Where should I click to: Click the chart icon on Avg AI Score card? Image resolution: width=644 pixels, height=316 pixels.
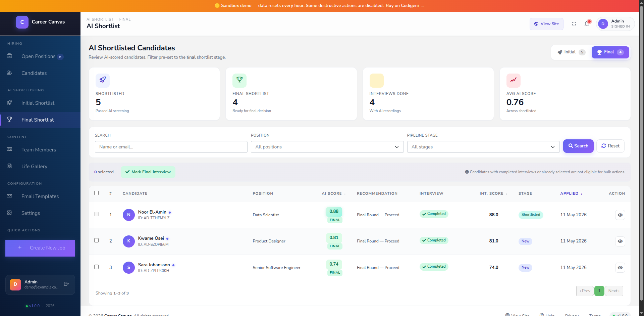[x=514, y=80]
